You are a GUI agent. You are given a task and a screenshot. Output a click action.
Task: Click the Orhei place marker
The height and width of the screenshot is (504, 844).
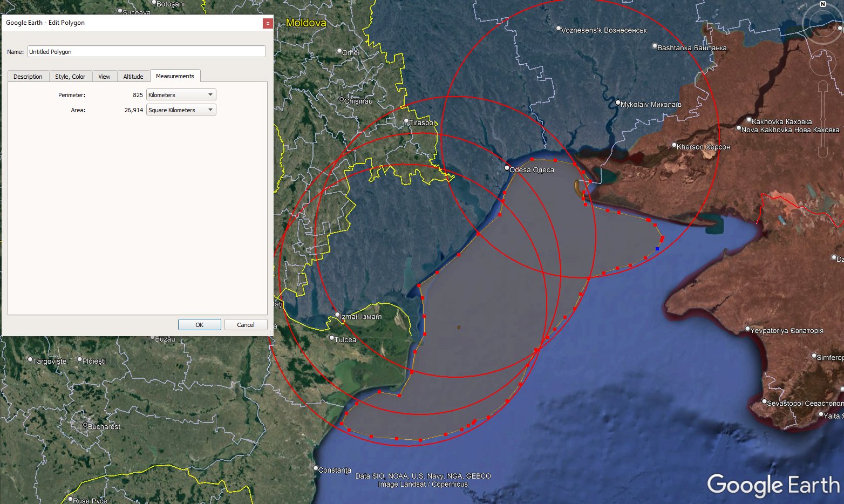(x=339, y=52)
